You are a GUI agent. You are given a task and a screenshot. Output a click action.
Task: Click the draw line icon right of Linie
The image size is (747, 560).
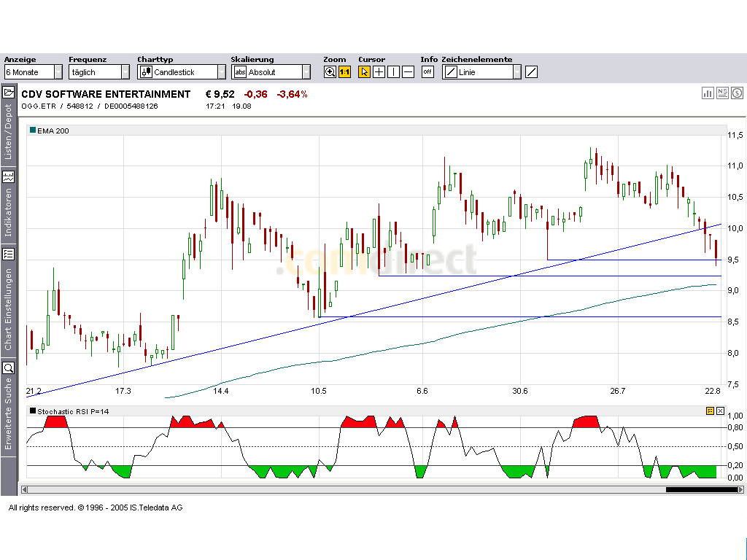(x=531, y=72)
